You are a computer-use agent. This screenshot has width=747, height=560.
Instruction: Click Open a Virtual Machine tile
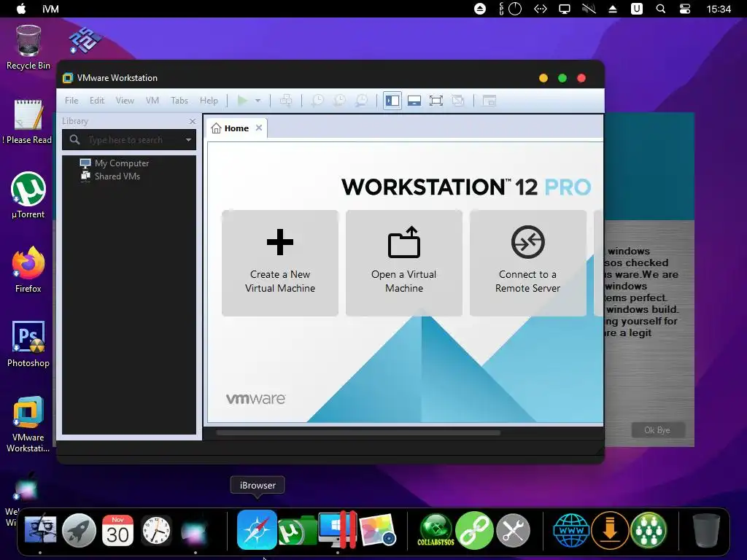(404, 262)
